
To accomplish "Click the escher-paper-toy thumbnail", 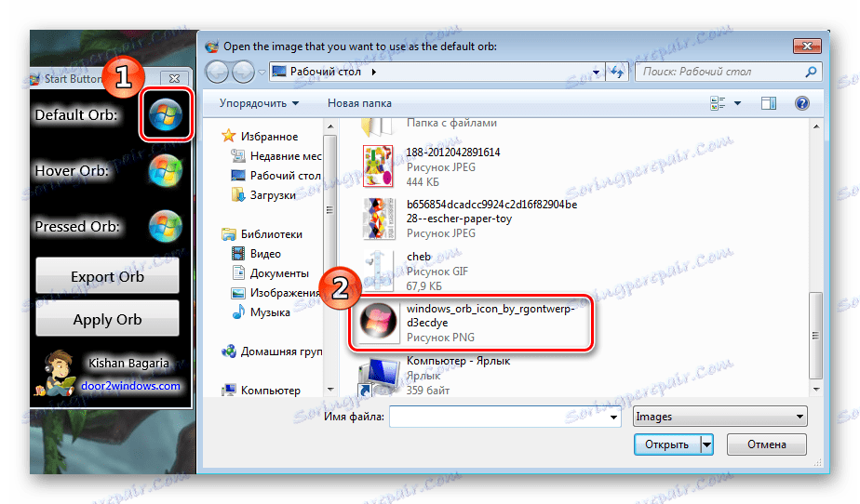I will point(378,219).
